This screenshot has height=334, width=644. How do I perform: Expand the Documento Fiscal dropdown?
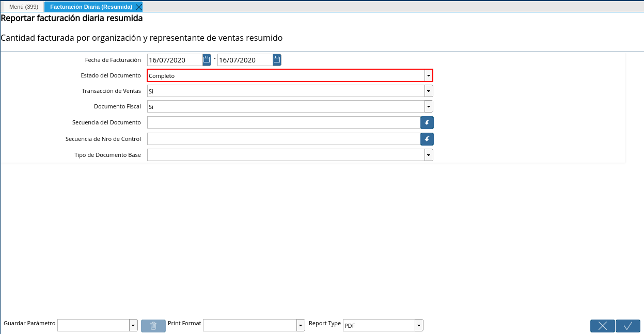[429, 106]
